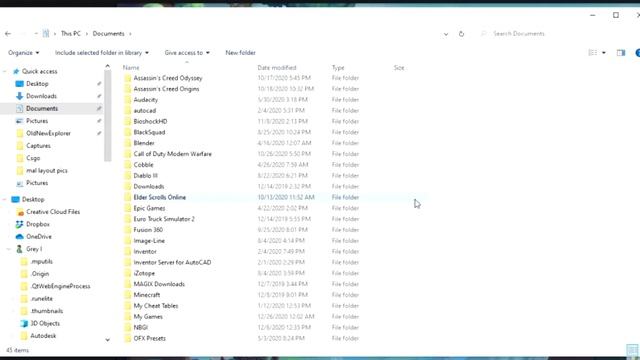Click the New folder button
The width and height of the screenshot is (640, 360).
240,53
